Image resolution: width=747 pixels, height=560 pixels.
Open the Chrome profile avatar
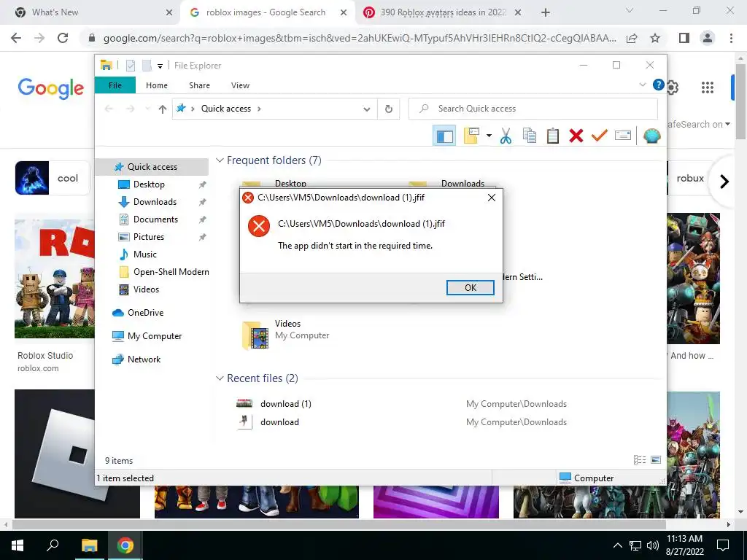pos(708,38)
